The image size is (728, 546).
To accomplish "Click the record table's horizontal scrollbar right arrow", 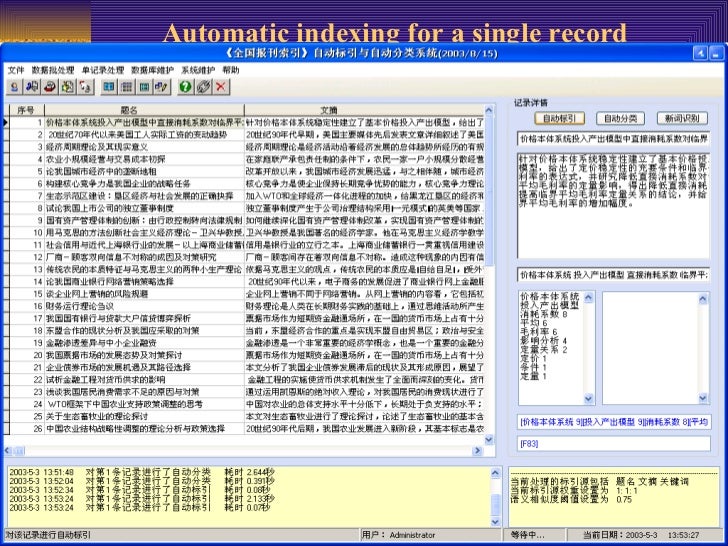I will pos(477,450).
